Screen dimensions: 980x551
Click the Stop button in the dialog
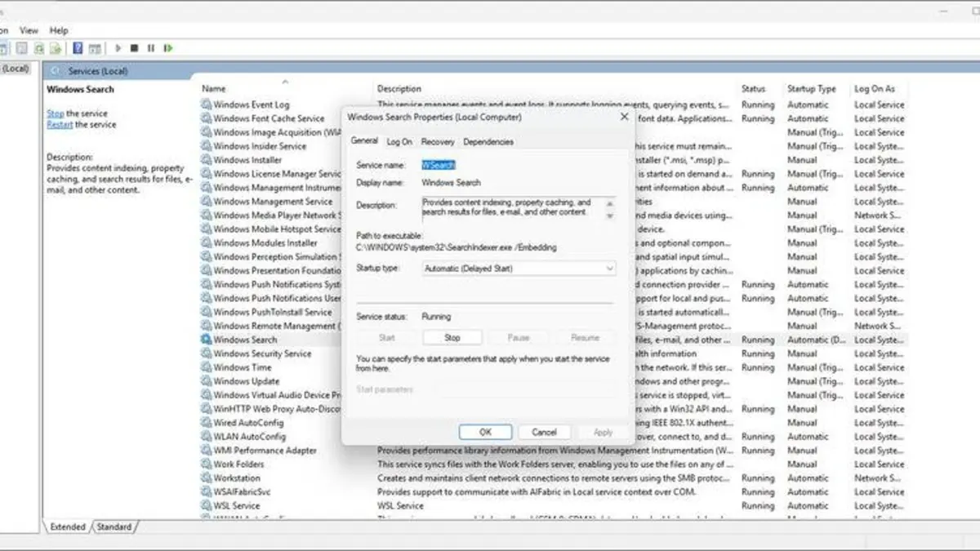[452, 337]
